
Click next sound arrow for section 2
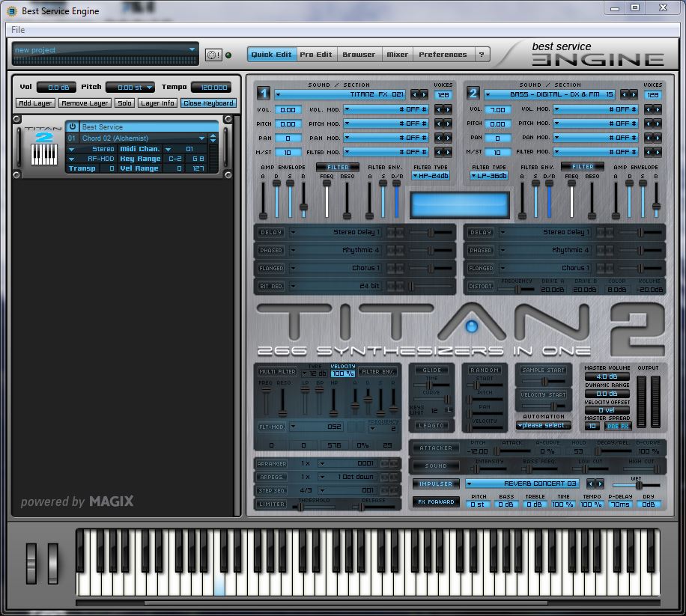(x=634, y=94)
